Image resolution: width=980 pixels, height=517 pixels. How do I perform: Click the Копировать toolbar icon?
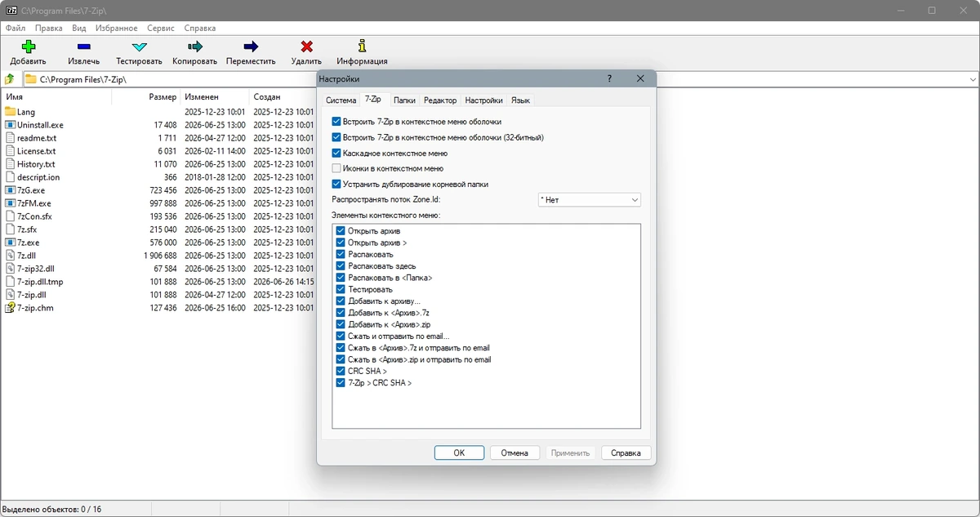(x=194, y=47)
